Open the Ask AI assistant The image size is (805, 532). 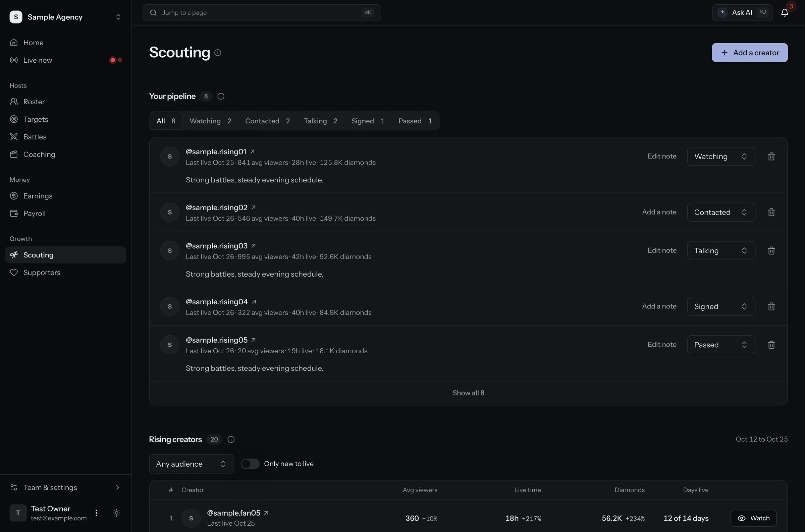743,12
